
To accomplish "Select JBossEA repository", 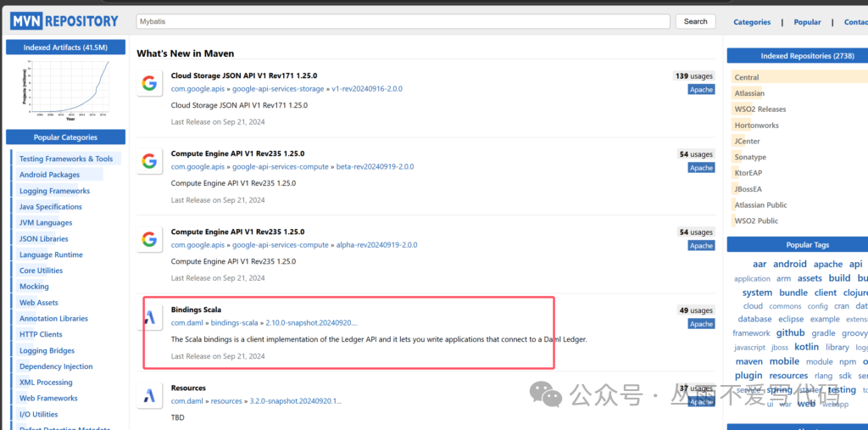I will tap(748, 189).
